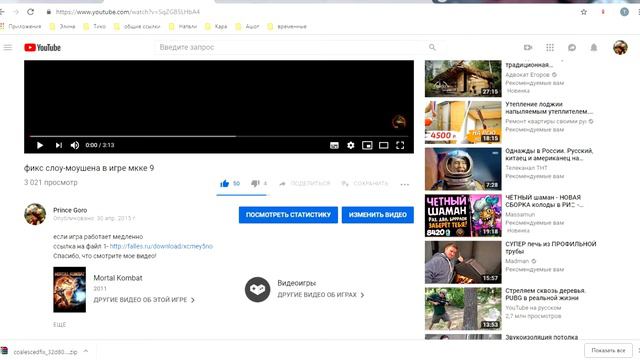640x360 pixels.
Task: Mute the video with speaker icon
Action: tap(75, 145)
